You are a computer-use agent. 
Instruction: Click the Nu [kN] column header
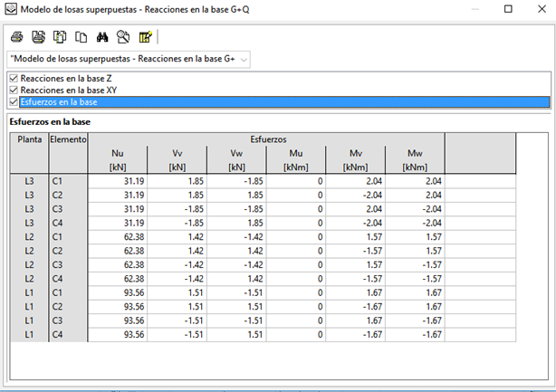point(118,160)
